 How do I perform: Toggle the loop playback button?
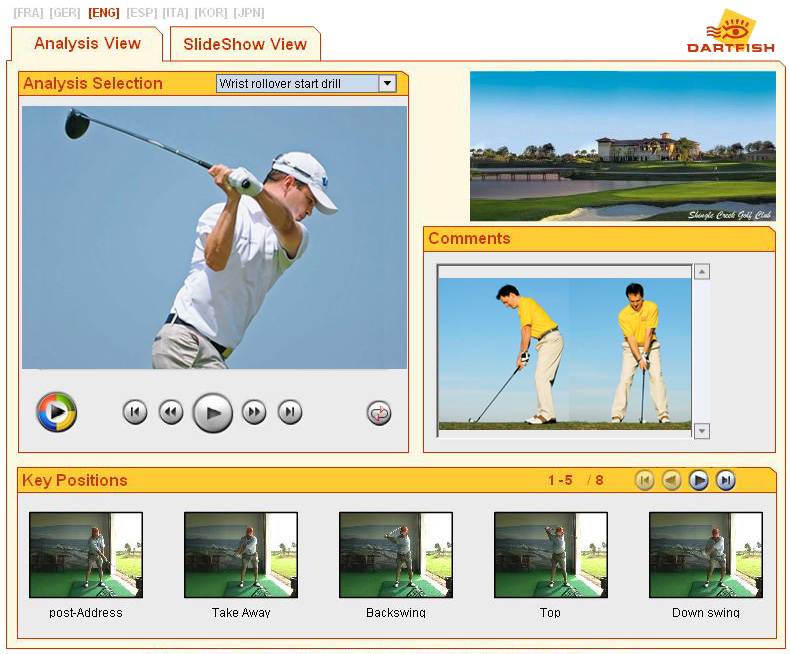pyautogui.click(x=379, y=413)
